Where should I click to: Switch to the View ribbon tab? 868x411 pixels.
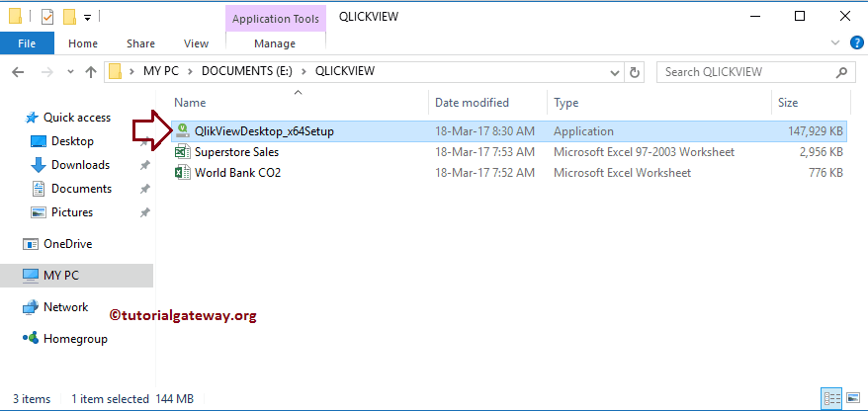pos(196,43)
